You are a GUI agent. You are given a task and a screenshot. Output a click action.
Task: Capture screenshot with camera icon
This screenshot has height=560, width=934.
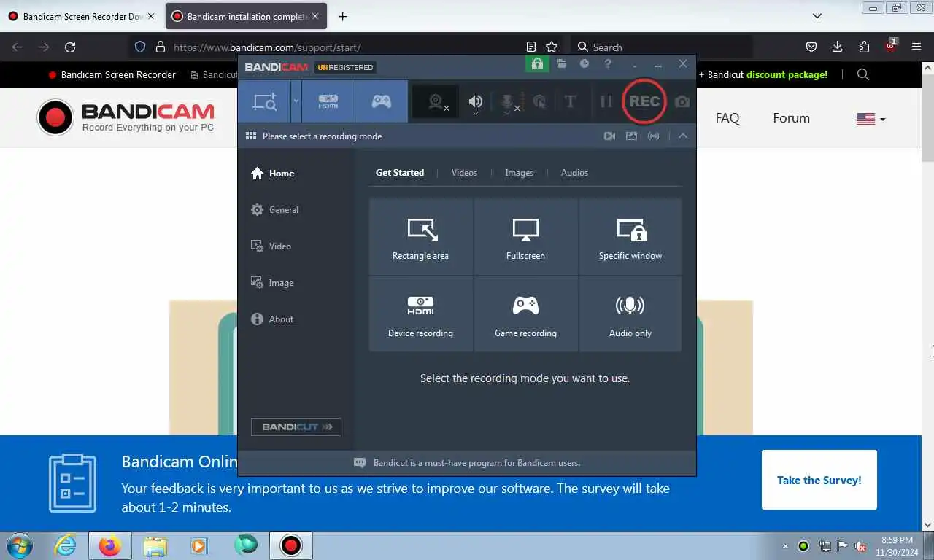point(682,102)
